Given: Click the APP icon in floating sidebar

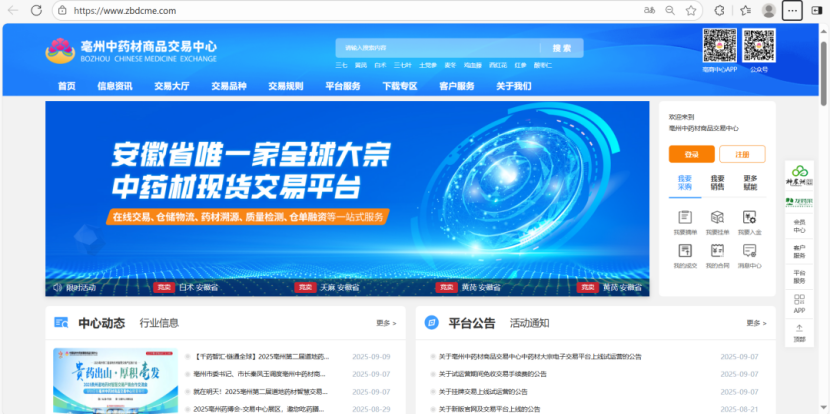Looking at the screenshot, I should coord(799,305).
